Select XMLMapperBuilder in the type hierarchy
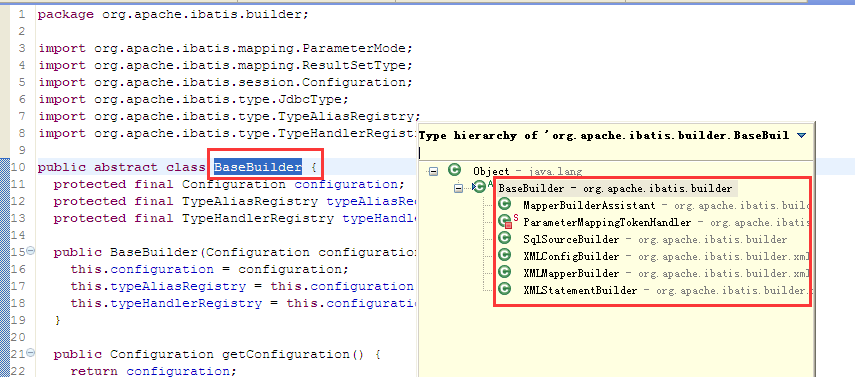 [571, 273]
